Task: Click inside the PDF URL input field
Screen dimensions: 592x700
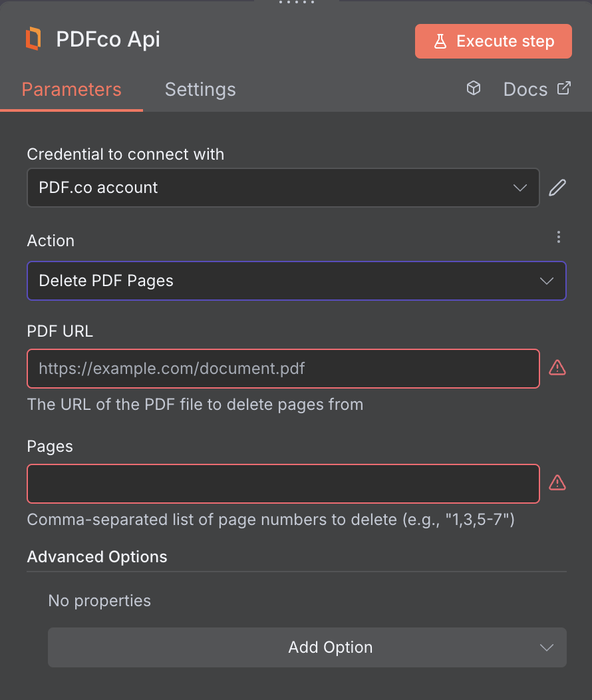Action: 283,368
